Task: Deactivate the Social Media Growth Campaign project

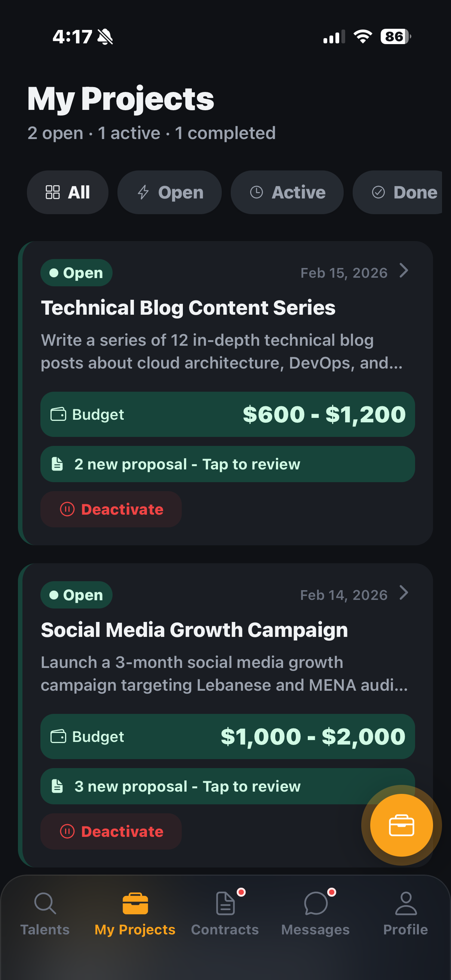Action: pos(111,832)
